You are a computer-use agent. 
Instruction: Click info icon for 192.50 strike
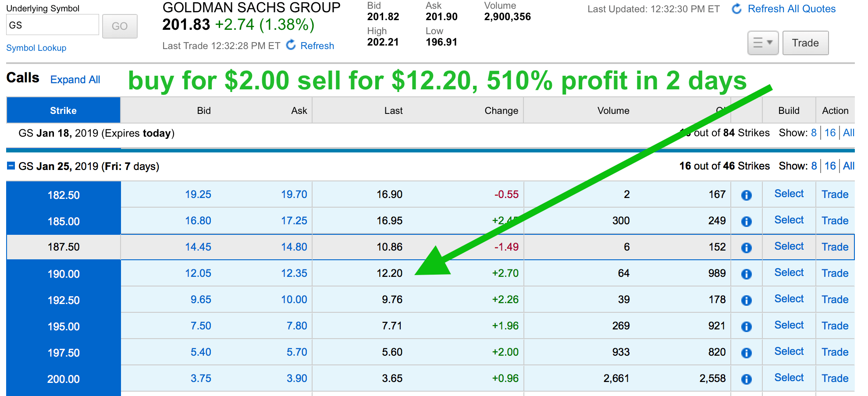746,300
